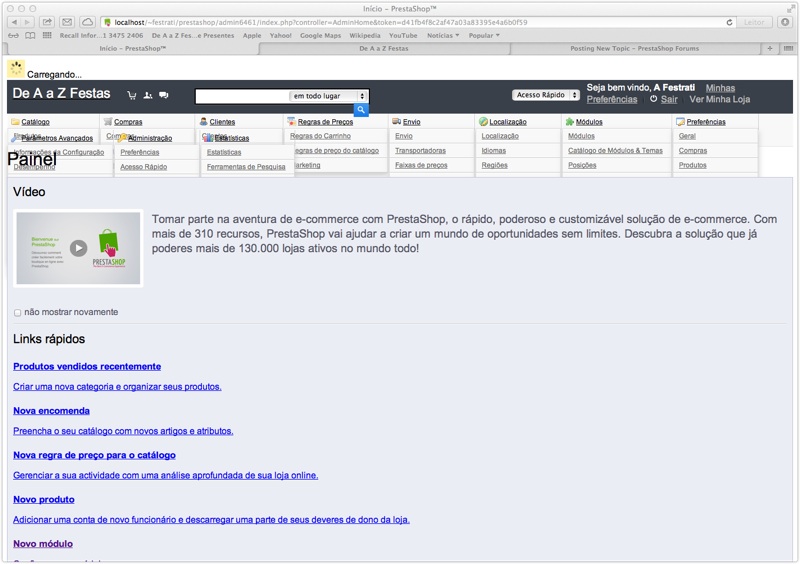Switch to the 'De A a Z Festas' tab
The image size is (800, 564).
click(384, 48)
